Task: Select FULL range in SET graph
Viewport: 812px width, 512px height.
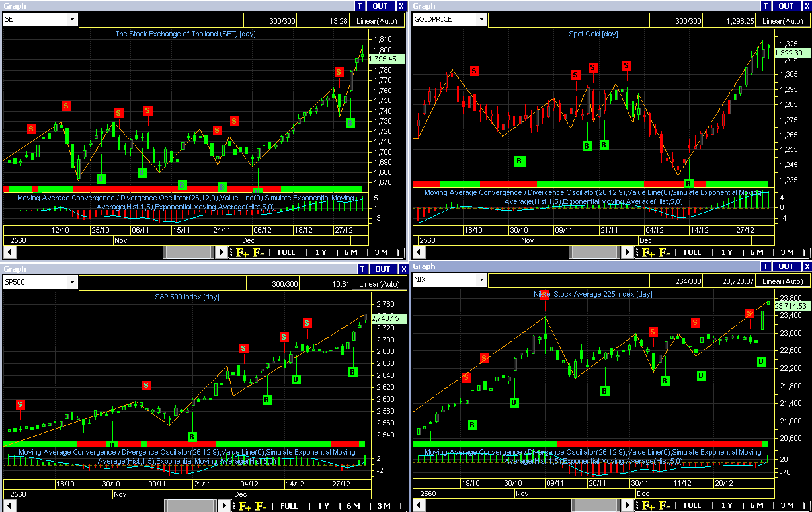Action: [x=286, y=252]
